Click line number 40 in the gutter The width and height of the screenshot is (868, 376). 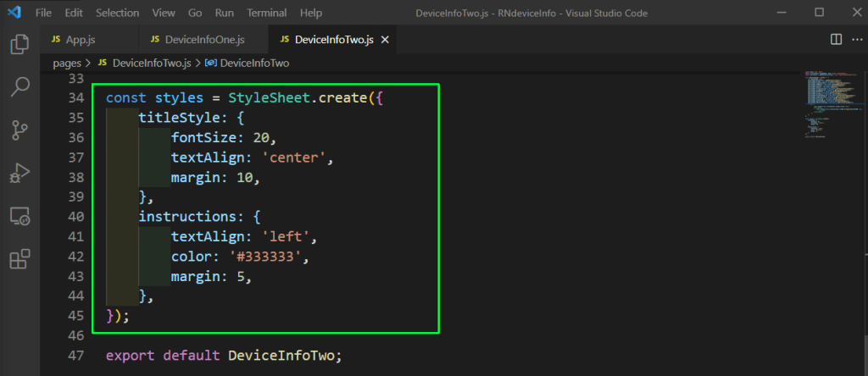76,216
